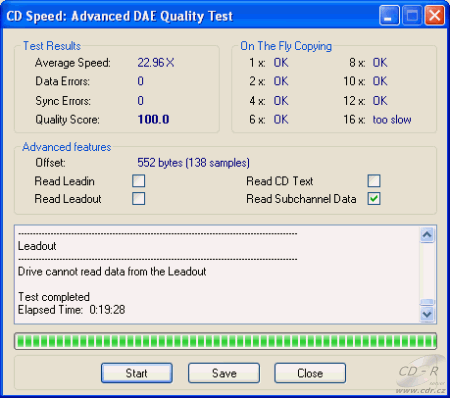
Task: Click the log scrollbar thumb
Action: (x=427, y=302)
